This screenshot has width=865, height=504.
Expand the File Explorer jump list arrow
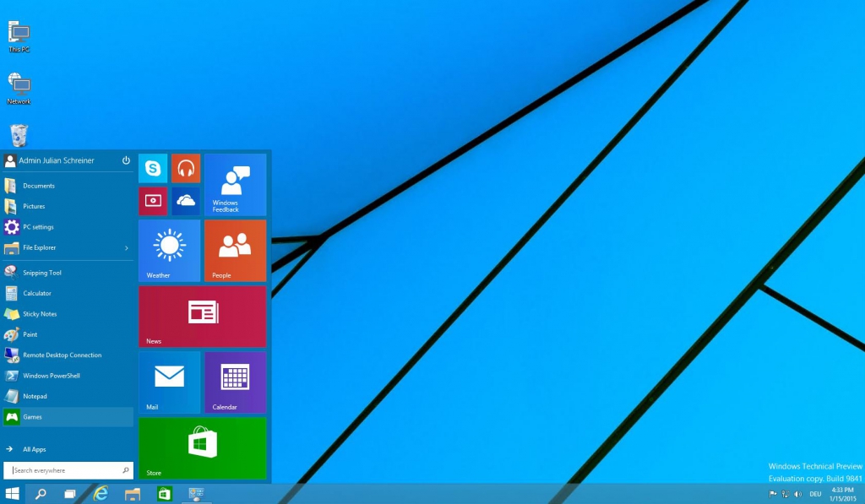click(127, 248)
